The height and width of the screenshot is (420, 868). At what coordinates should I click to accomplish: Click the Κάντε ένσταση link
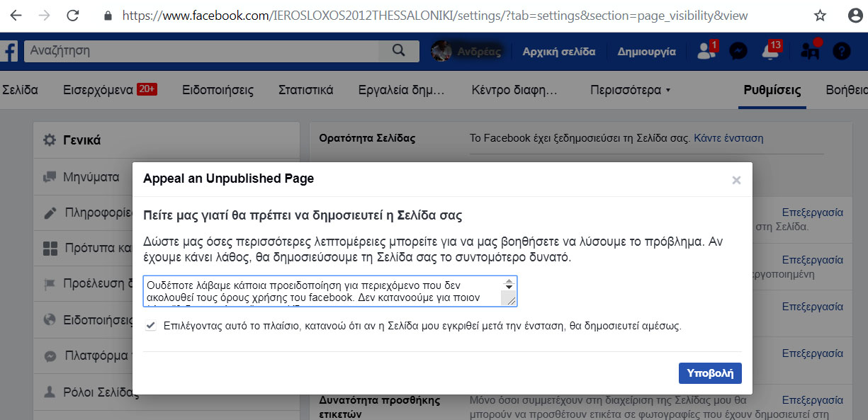(728, 138)
